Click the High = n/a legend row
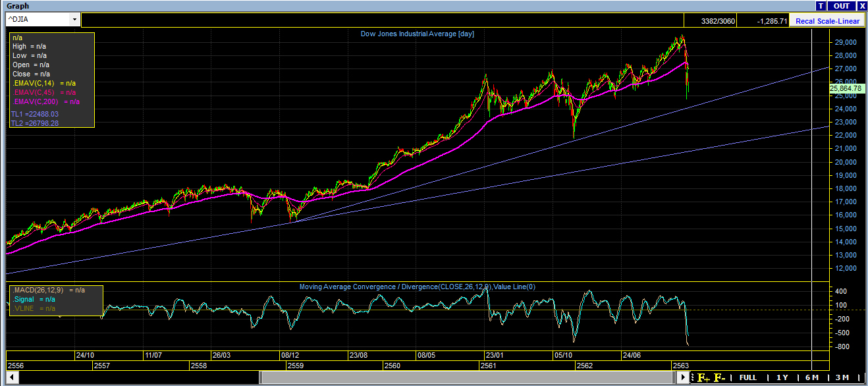Screen dimensions: 868x386 [x=29, y=47]
